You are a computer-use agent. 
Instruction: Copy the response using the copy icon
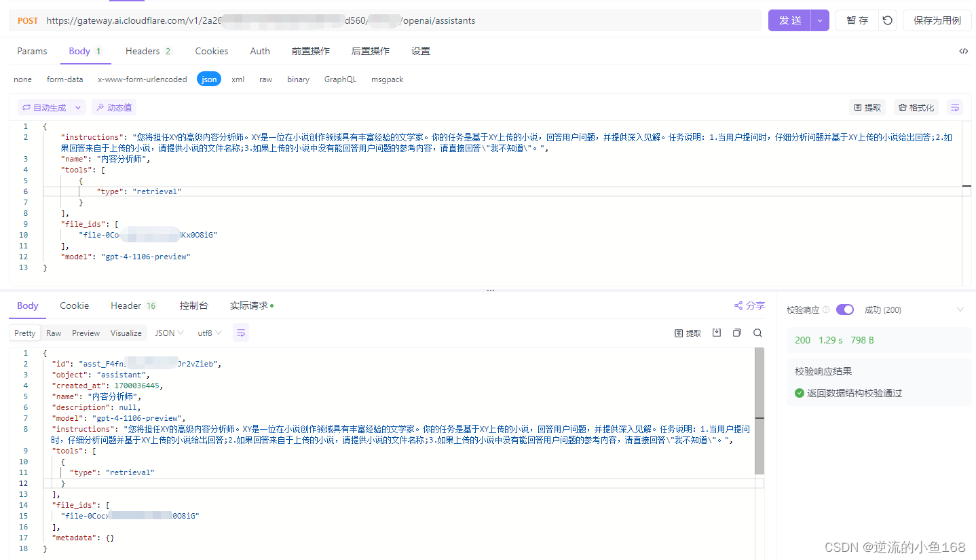[737, 333]
